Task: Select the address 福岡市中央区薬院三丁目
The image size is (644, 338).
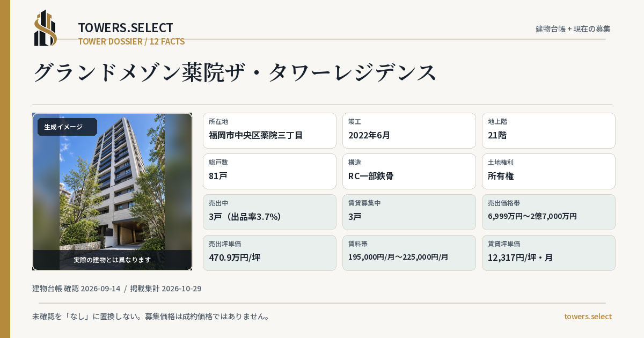Action: pyautogui.click(x=256, y=135)
